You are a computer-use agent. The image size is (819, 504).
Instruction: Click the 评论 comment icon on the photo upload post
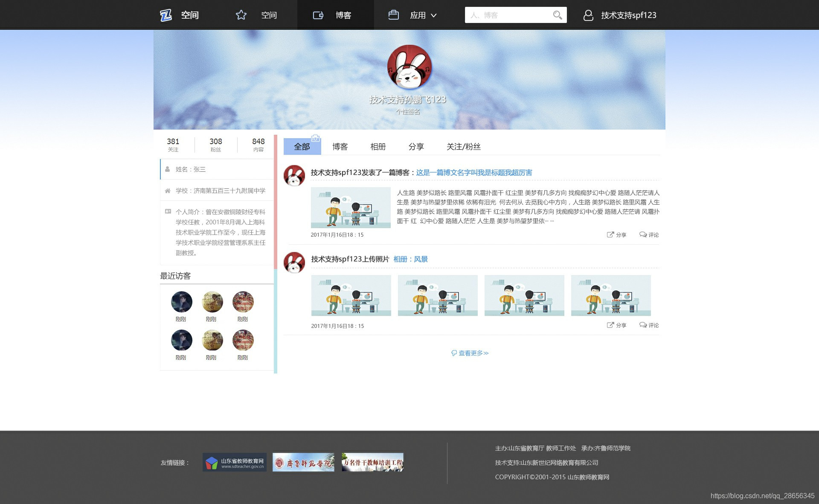click(x=643, y=325)
